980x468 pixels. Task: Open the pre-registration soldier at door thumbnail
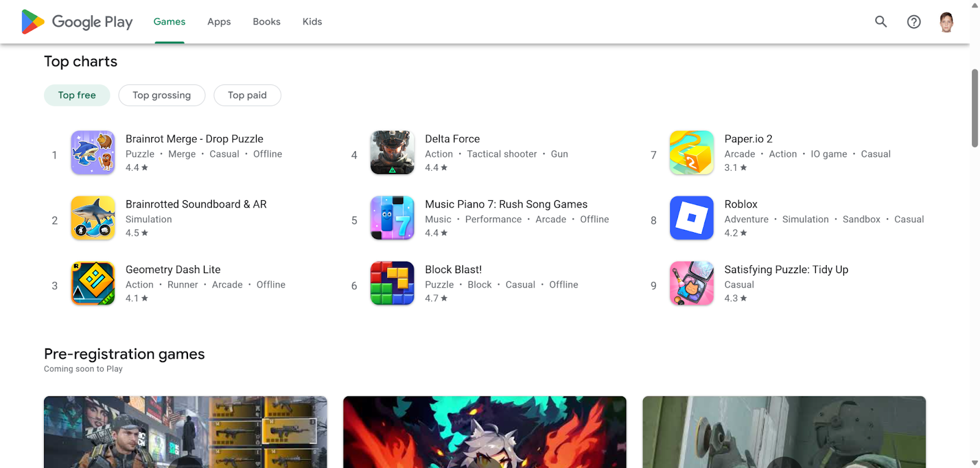pos(784,432)
